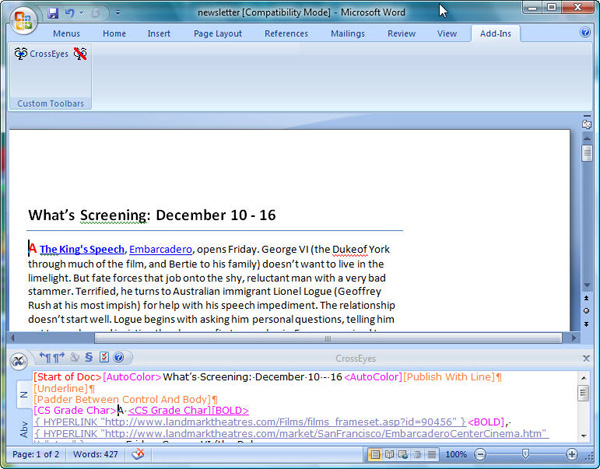Click horizontal scrollbar right arrow

[x=573, y=338]
